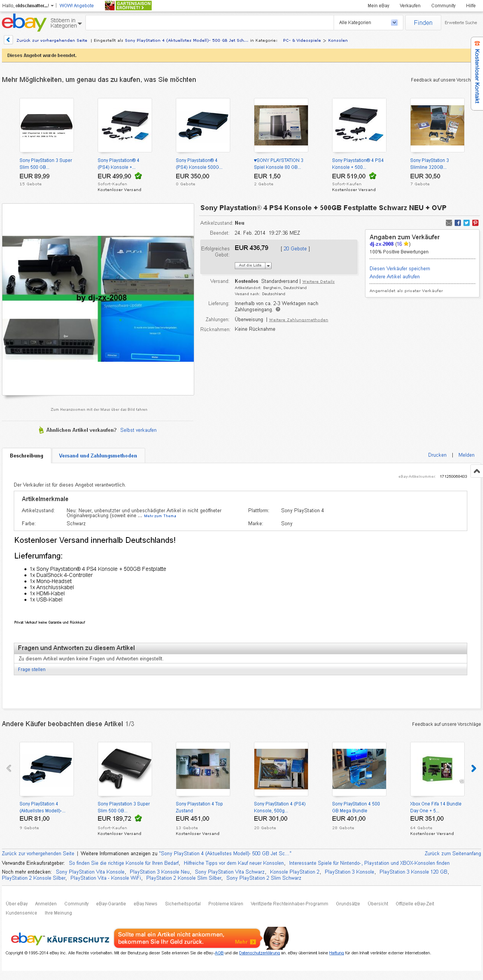Viewport: 483px width, 980px height.
Task: Open Weitere Details shipping link
Action: 318,281
